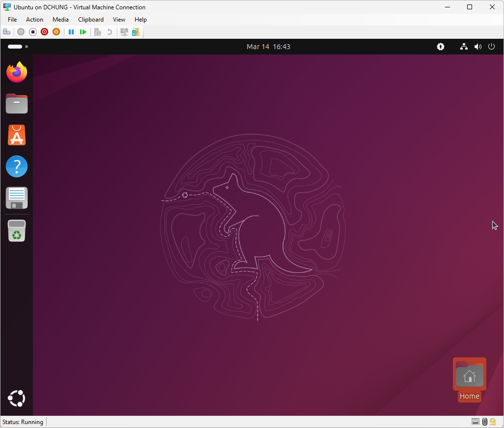Click the wired network icon in top bar
This screenshot has height=428, width=504.
tap(464, 47)
